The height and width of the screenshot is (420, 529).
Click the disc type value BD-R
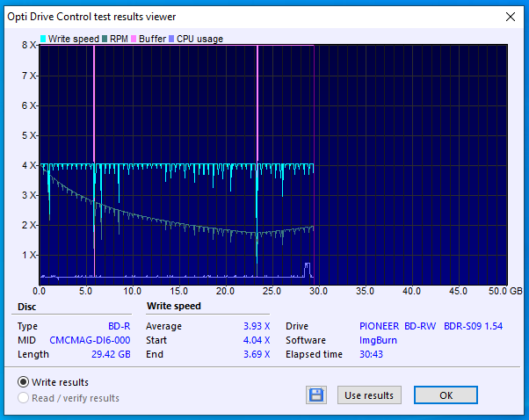tap(120, 326)
